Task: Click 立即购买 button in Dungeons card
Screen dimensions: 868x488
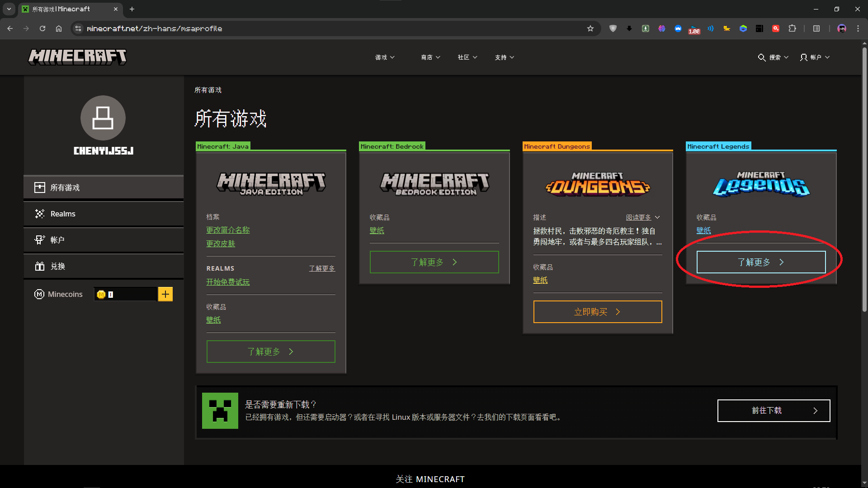Action: coord(598,312)
